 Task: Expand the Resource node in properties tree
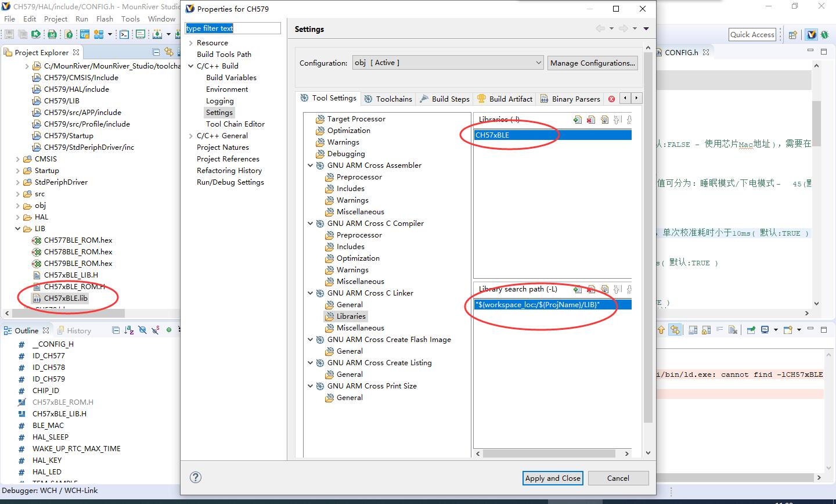pos(190,43)
